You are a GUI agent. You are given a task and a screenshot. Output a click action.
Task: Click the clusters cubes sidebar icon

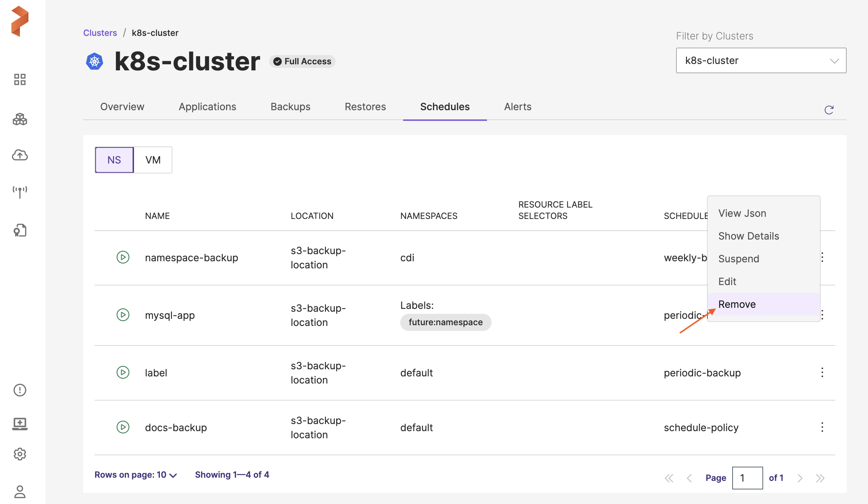pyautogui.click(x=20, y=119)
